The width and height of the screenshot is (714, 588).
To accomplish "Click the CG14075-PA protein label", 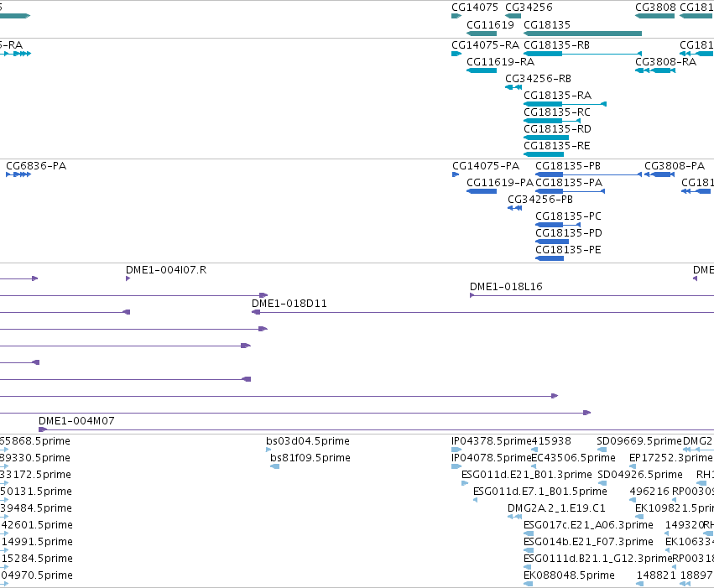I will click(486, 166).
